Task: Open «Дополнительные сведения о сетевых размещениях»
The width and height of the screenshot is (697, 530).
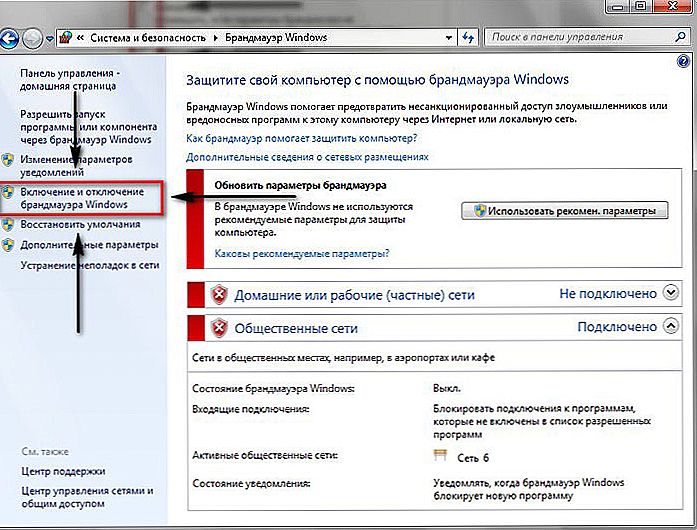Action: pyautogui.click(x=307, y=157)
